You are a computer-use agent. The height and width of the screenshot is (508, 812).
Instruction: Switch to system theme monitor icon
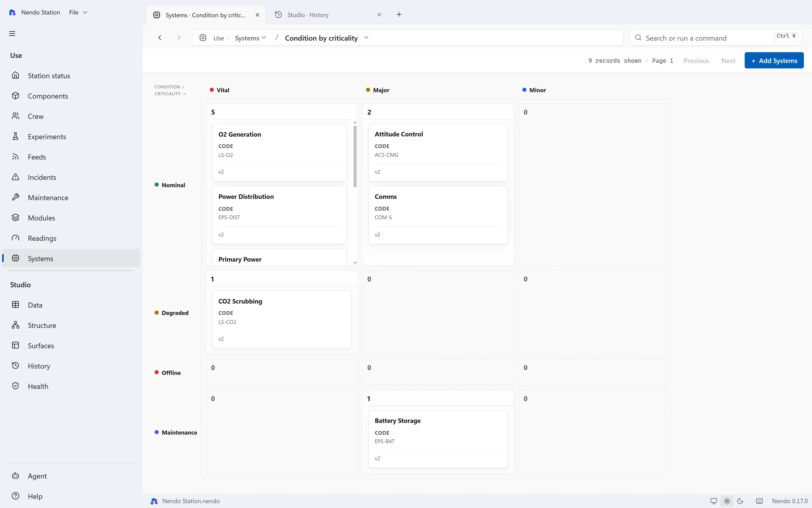pyautogui.click(x=714, y=501)
